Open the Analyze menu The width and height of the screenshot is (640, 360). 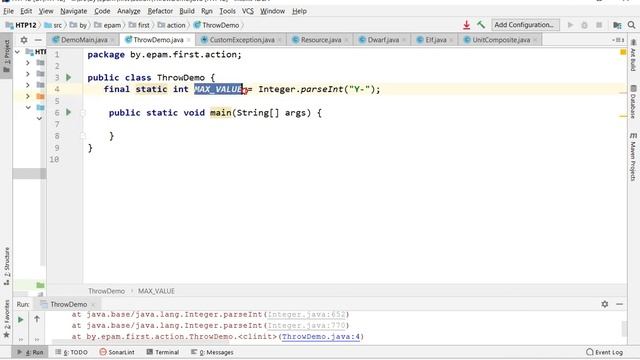[129, 11]
